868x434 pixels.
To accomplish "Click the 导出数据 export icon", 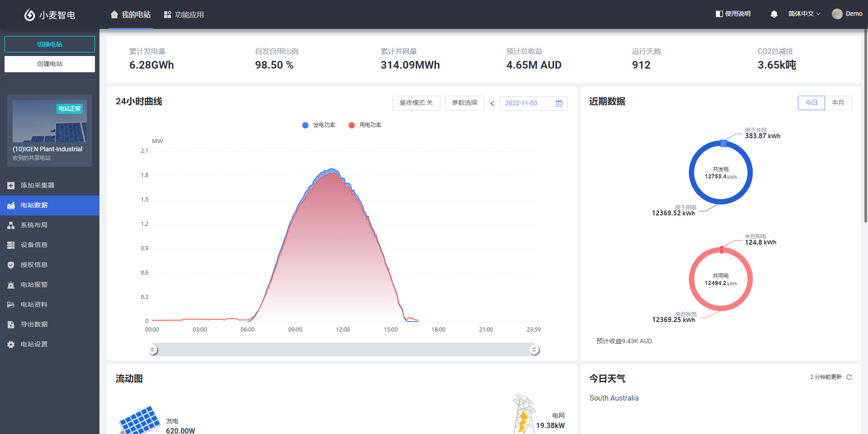I will point(11,325).
